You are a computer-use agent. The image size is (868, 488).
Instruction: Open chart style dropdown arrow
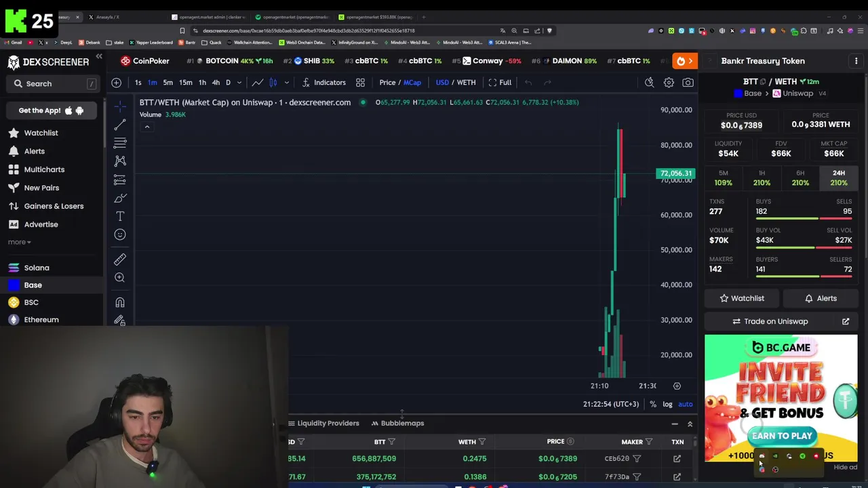pyautogui.click(x=287, y=83)
